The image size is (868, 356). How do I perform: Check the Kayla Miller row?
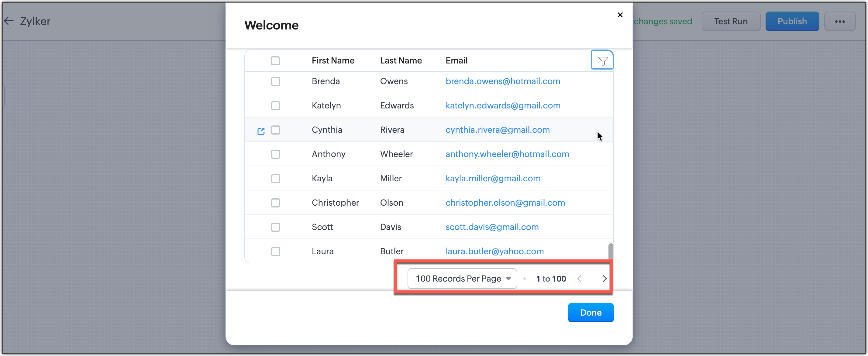275,179
